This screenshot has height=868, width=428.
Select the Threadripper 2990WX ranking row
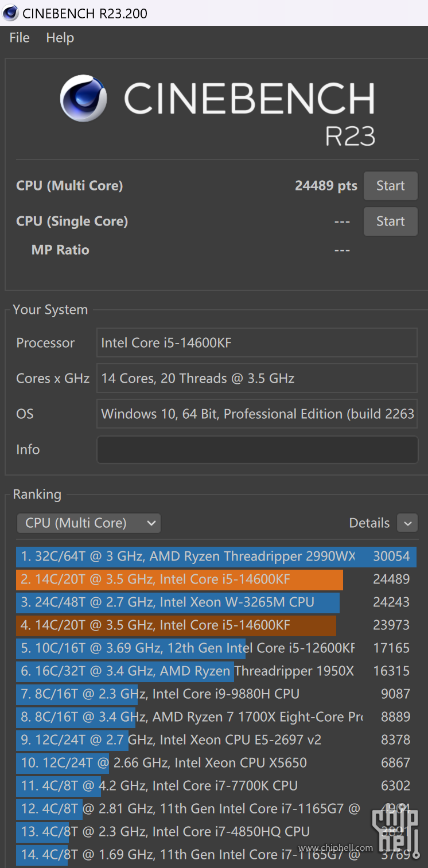[x=216, y=556]
